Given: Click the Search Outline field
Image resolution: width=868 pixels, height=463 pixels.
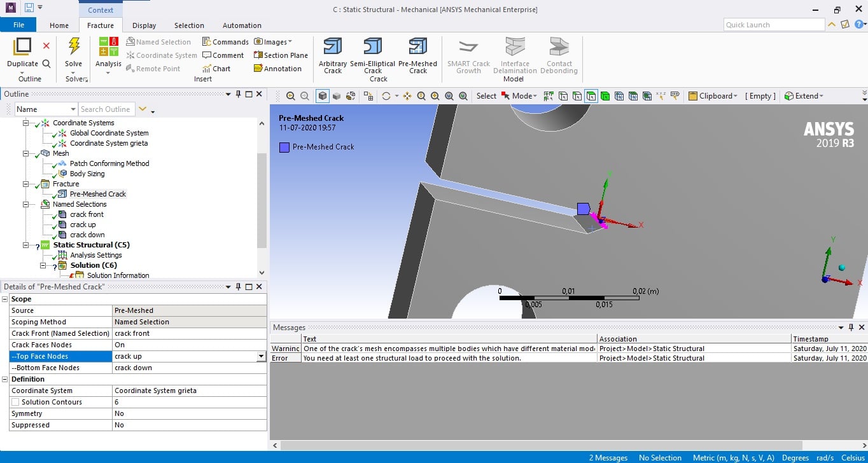Looking at the screenshot, I should [107, 109].
